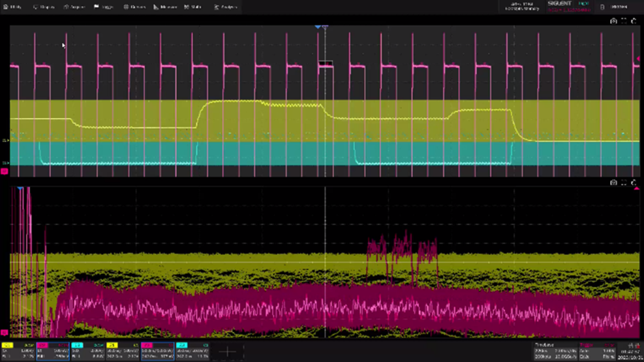Toggle the cyan C3 channel box
Image resolution: width=644 pixels, height=362 pixels.
click(x=87, y=351)
